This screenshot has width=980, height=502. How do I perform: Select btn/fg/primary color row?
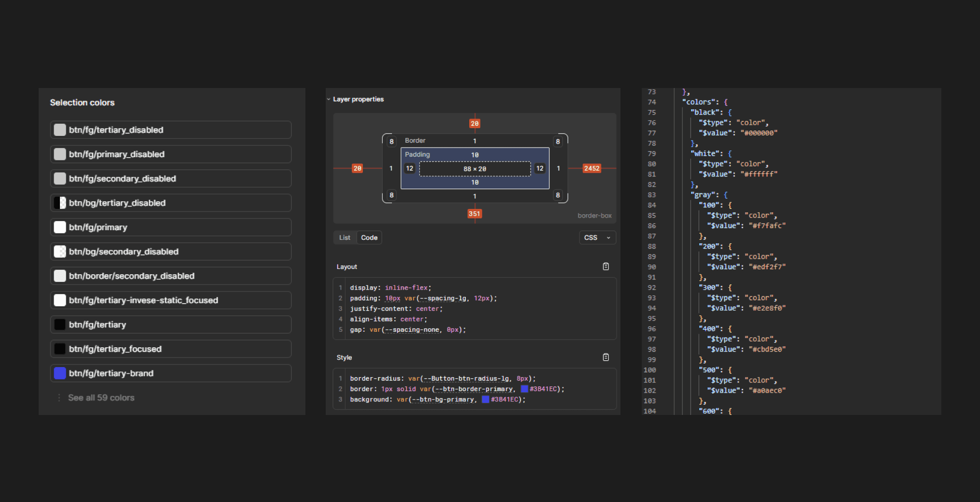(x=171, y=227)
